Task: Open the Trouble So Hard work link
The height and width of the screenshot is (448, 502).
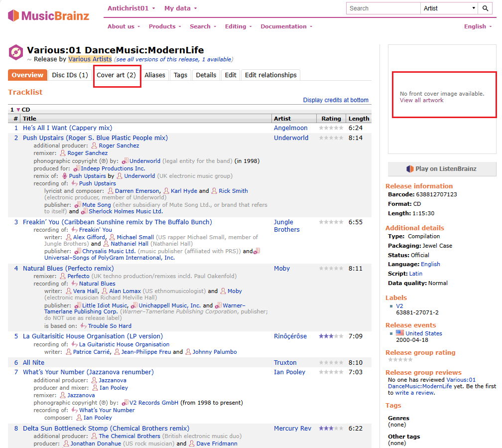Action: click(x=110, y=326)
